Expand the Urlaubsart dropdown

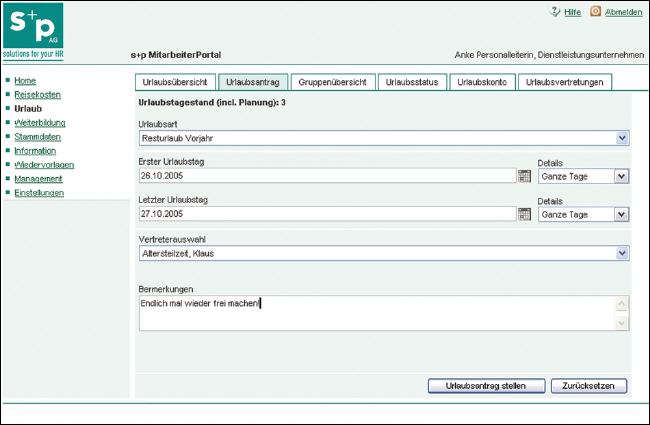tap(622, 138)
